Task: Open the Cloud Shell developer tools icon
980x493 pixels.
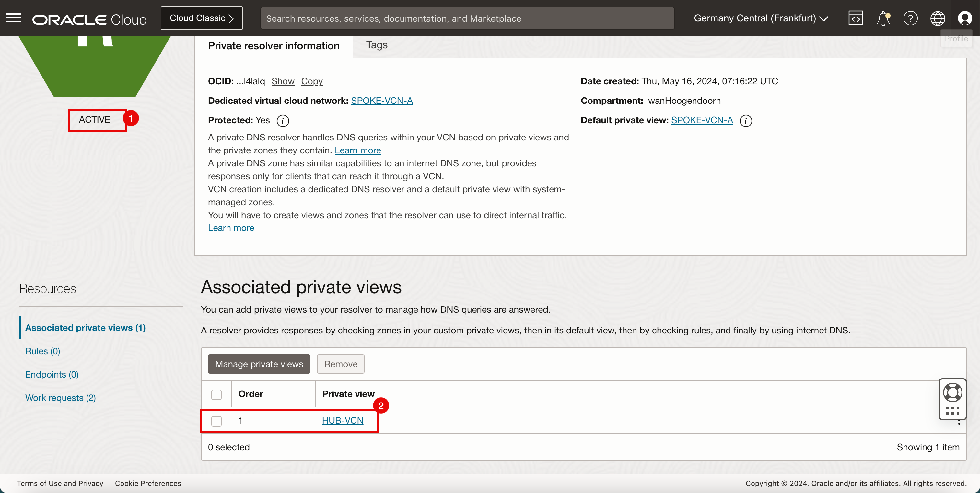Action: 856,18
